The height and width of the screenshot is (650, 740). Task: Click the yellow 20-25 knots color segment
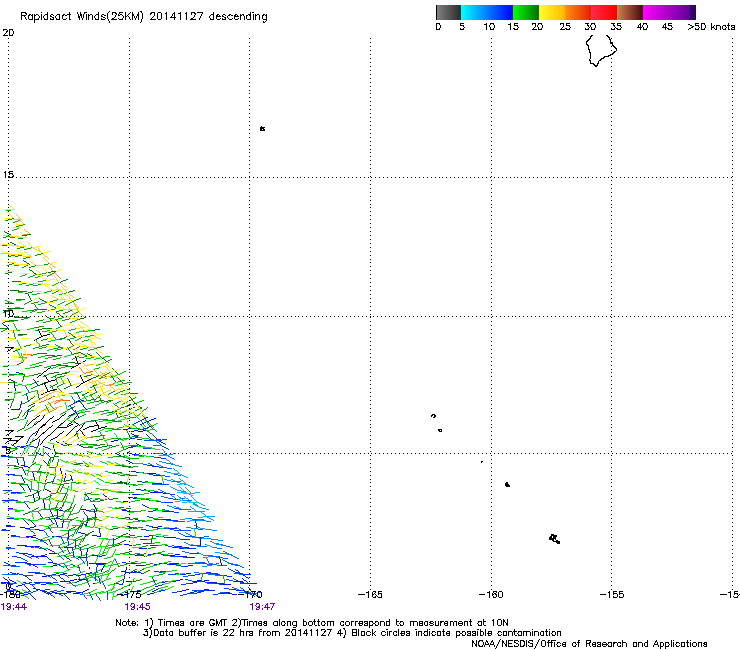click(552, 12)
